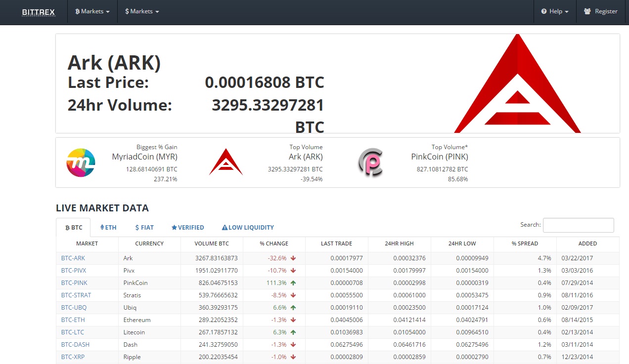Sort by 24HR HIGH column header
Viewport: 629px width, 364px height.
[399, 243]
